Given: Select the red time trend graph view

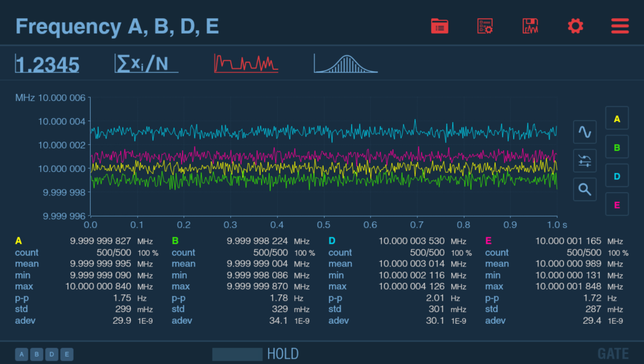Looking at the screenshot, I should (x=246, y=64).
